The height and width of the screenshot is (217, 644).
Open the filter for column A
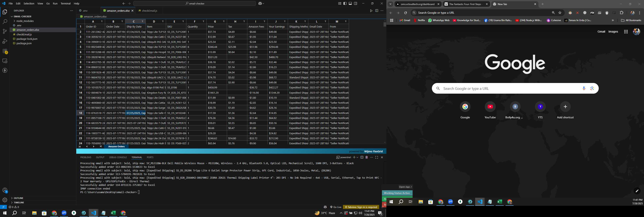click(x=102, y=21)
